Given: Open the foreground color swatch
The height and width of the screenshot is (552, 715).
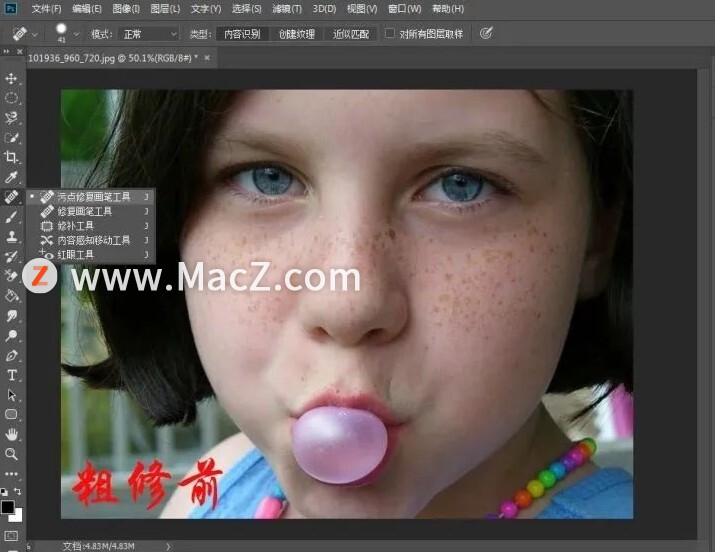Looking at the screenshot, I should 7,506.
